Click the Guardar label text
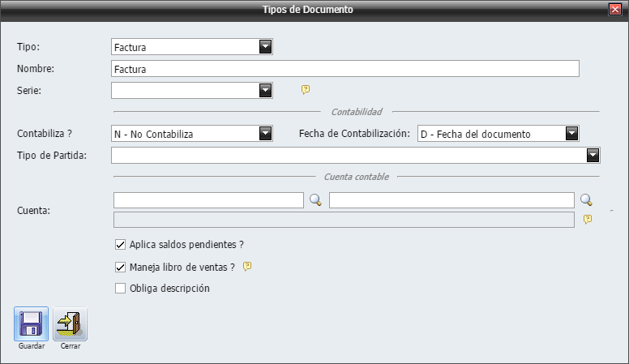629x364 pixels. pyautogui.click(x=32, y=346)
